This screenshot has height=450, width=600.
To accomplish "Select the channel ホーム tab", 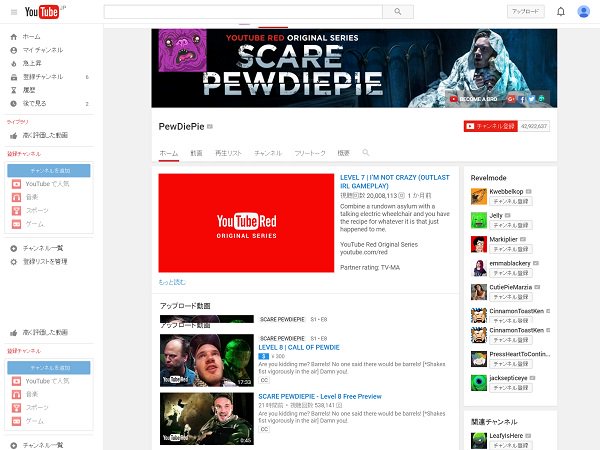I will pyautogui.click(x=169, y=153).
